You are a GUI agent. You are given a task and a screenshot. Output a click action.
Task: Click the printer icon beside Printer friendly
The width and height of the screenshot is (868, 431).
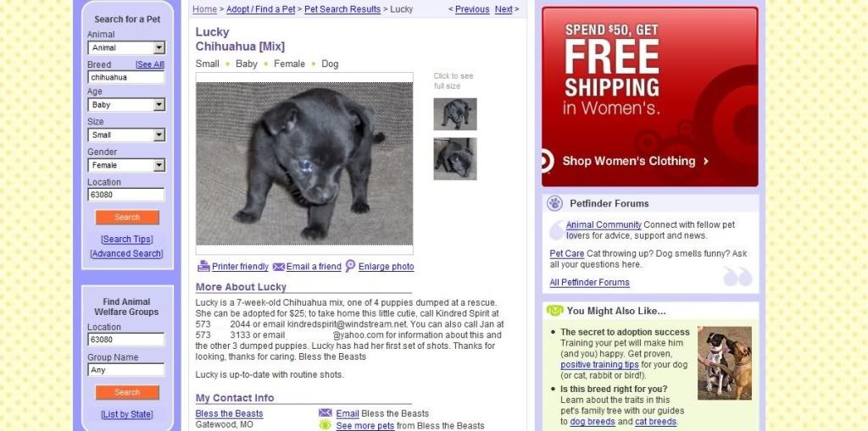point(203,266)
